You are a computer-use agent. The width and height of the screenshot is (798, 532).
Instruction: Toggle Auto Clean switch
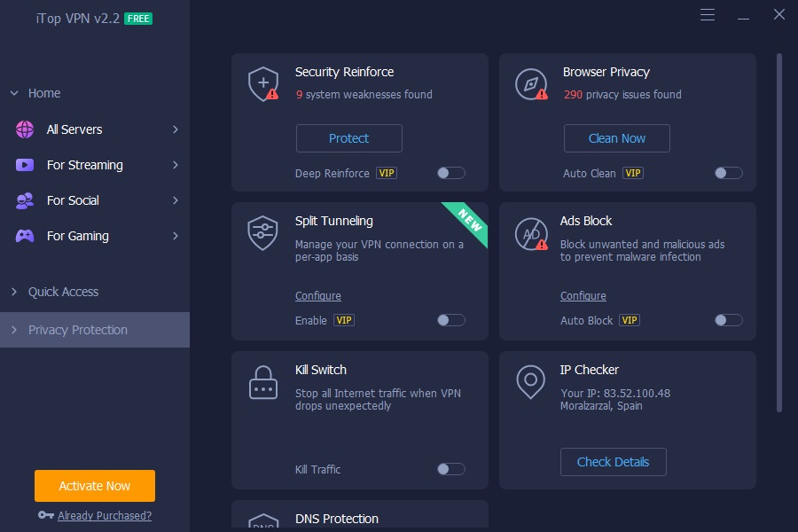point(729,173)
